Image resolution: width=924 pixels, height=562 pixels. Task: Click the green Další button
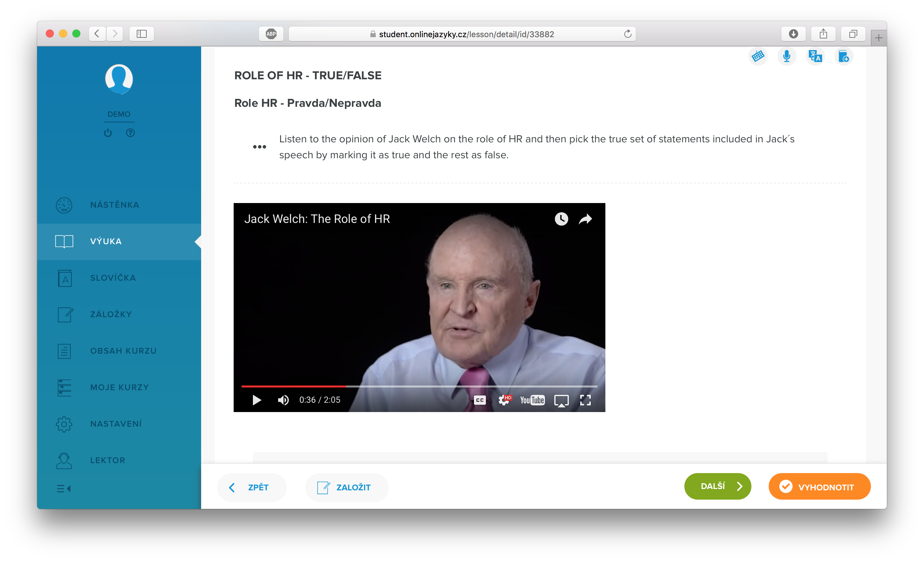tap(717, 486)
